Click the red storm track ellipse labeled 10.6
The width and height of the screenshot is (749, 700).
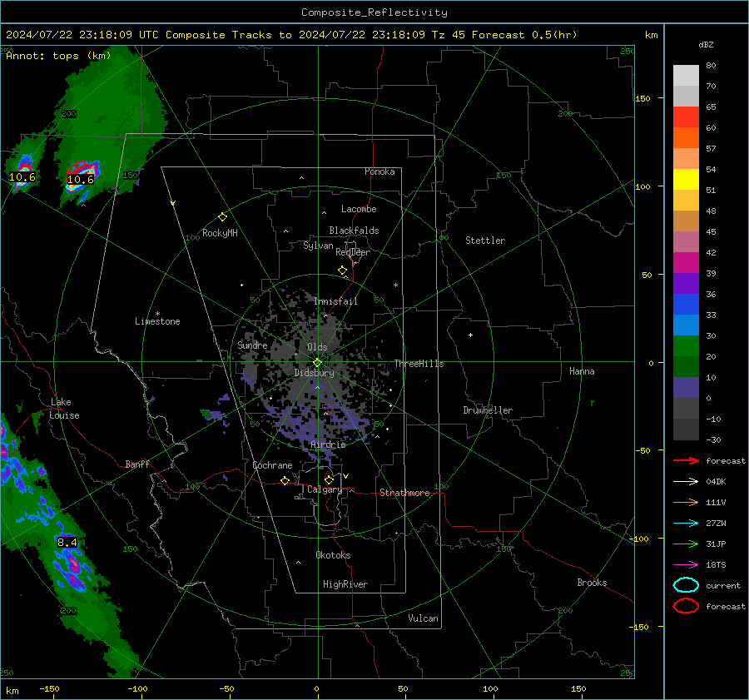pos(82,167)
